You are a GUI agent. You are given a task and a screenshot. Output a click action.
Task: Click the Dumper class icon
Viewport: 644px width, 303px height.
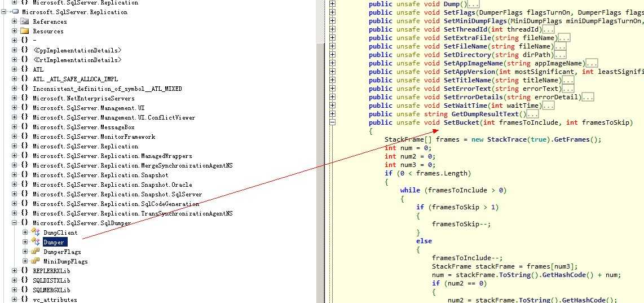pos(36,242)
